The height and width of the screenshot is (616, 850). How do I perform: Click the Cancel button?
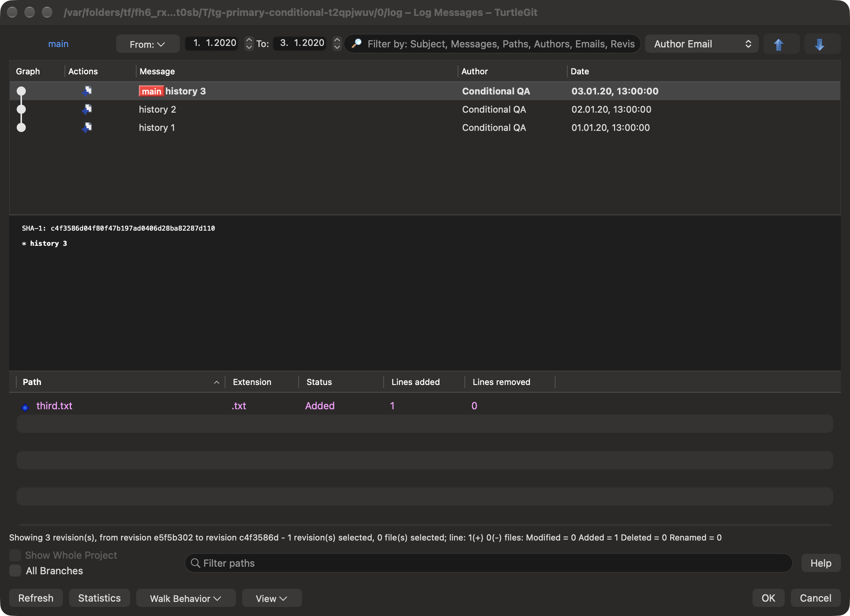815,598
